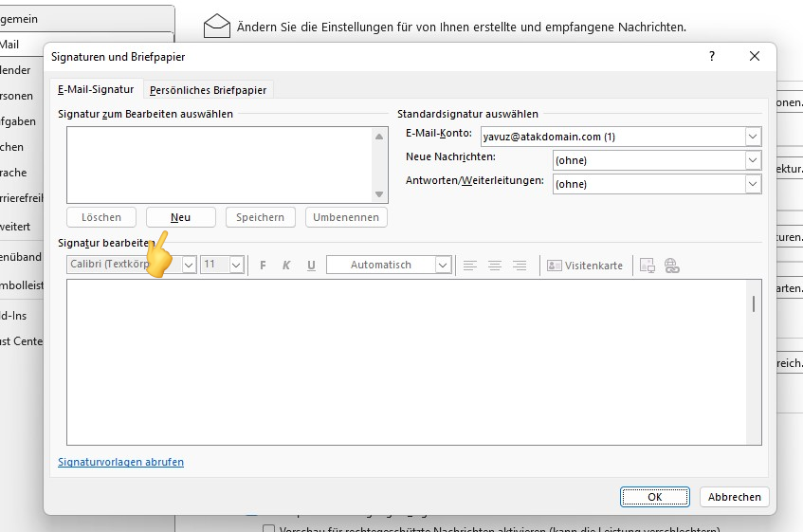Select the Personen category in Options sidebar
This screenshot has height=532, width=803.
pyautogui.click(x=22, y=96)
